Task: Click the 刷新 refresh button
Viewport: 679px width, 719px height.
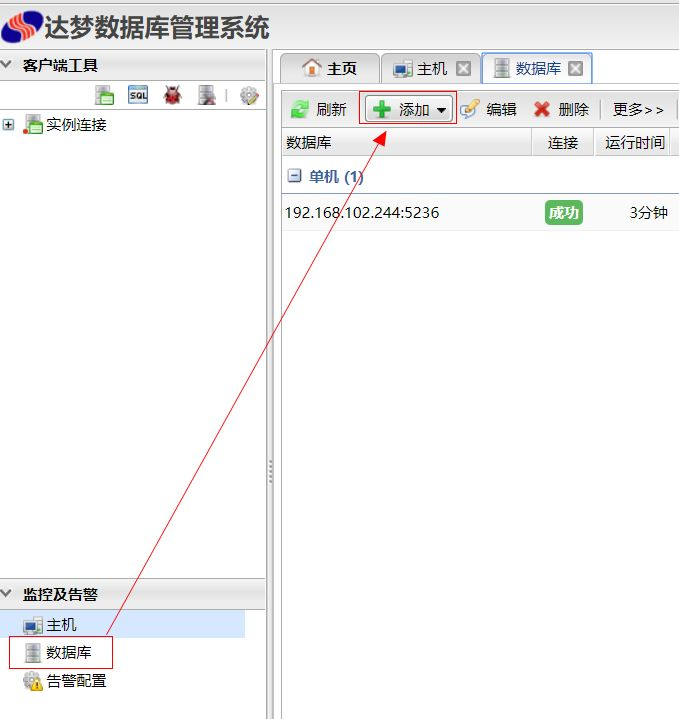Action: click(x=319, y=109)
